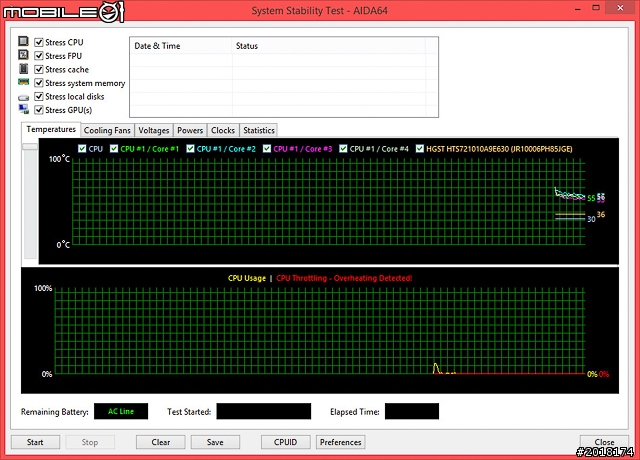Click the Clear button
The height and width of the screenshot is (460, 640).
point(160,442)
